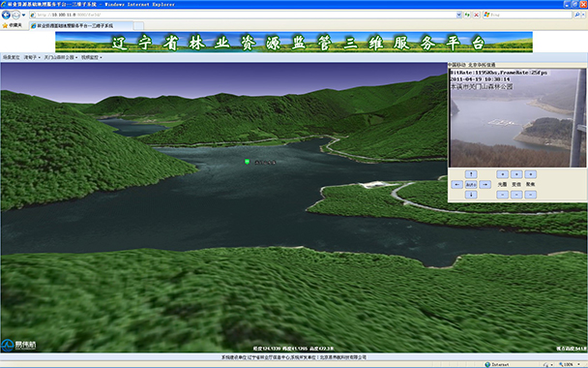The height and width of the screenshot is (368, 588).
Task: Open the address bar history dropdown
Action: [x=459, y=15]
